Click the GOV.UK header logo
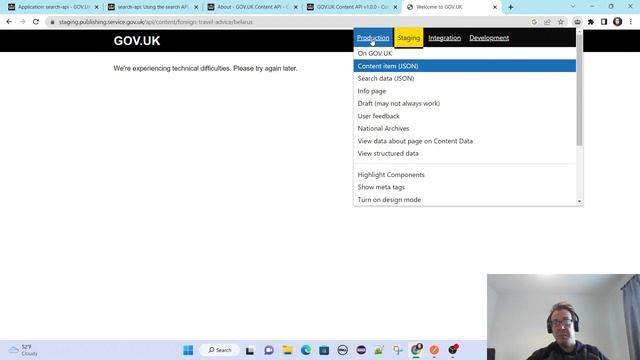 tap(137, 41)
